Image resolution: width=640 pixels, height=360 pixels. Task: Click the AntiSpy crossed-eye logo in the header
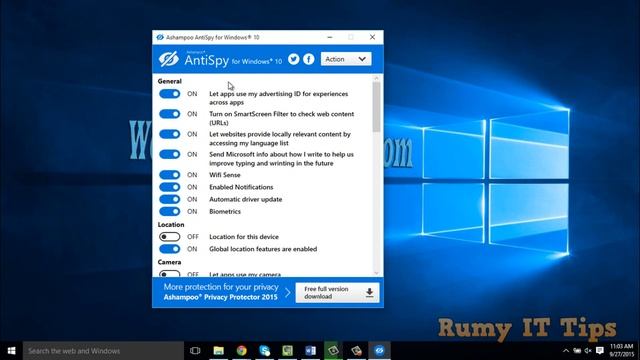[169, 59]
